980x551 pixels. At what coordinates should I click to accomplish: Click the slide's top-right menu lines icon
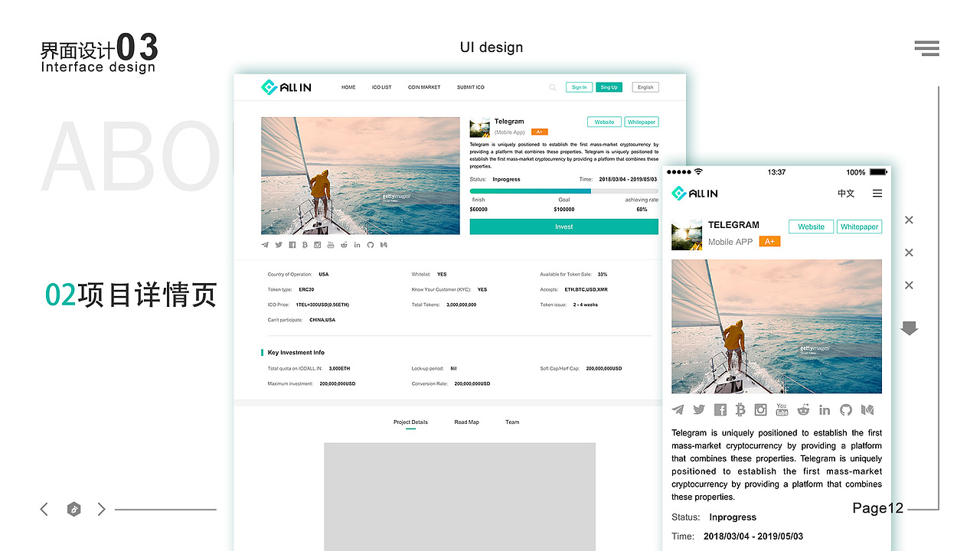(x=926, y=48)
